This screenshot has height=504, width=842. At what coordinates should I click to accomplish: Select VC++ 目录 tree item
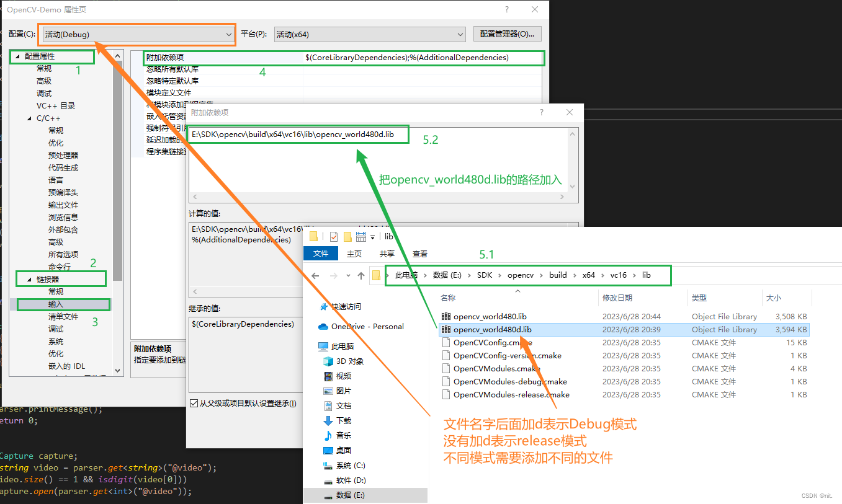pos(56,106)
